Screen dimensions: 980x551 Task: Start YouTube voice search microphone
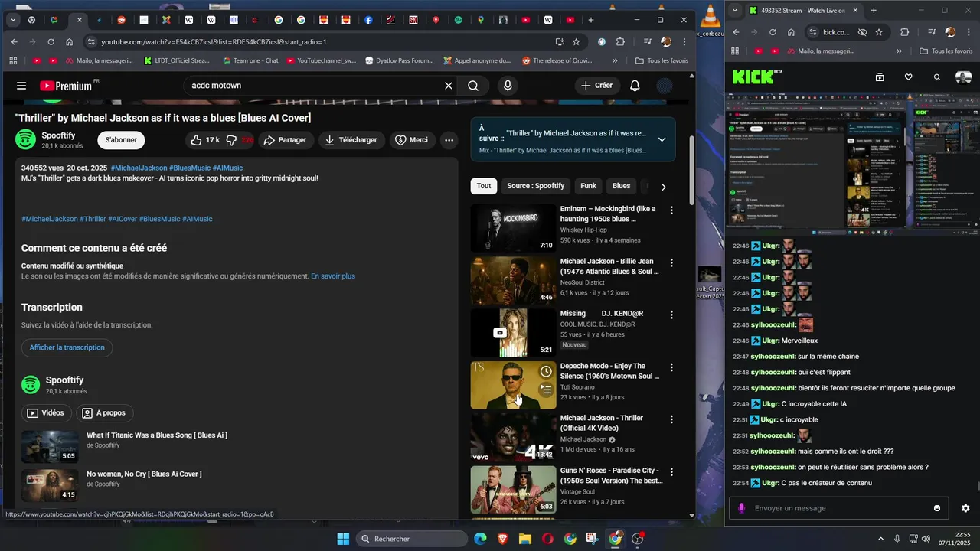pyautogui.click(x=507, y=86)
